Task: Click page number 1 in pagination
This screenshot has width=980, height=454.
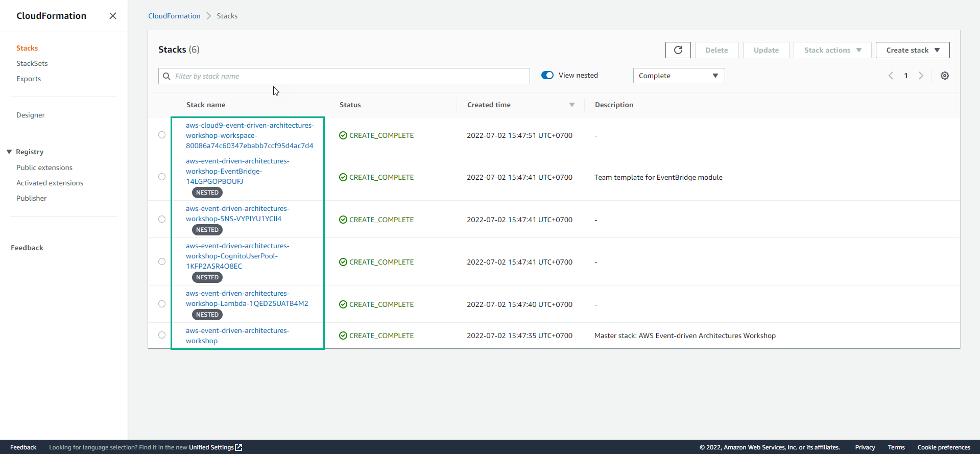Action: tap(906, 76)
